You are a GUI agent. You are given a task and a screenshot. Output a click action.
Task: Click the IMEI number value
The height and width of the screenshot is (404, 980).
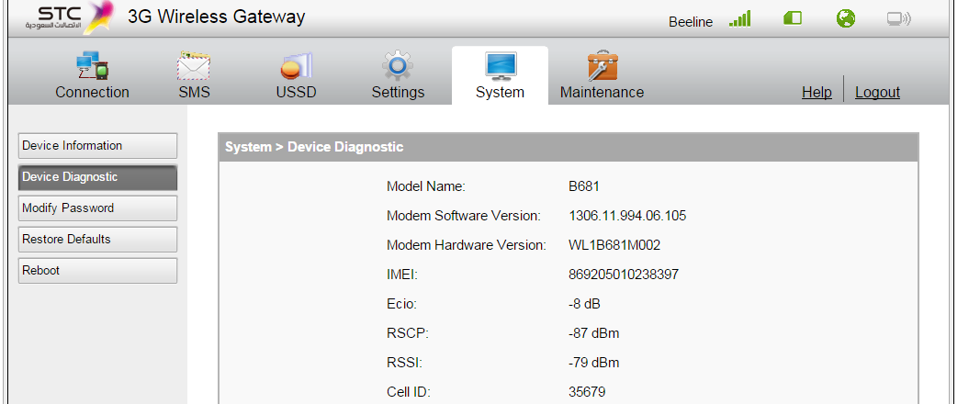coord(624,275)
